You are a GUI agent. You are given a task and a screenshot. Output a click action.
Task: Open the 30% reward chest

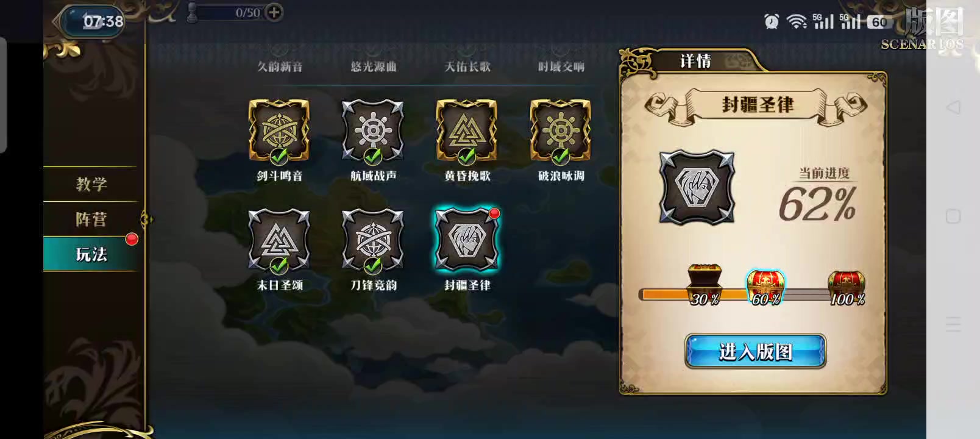coord(705,285)
